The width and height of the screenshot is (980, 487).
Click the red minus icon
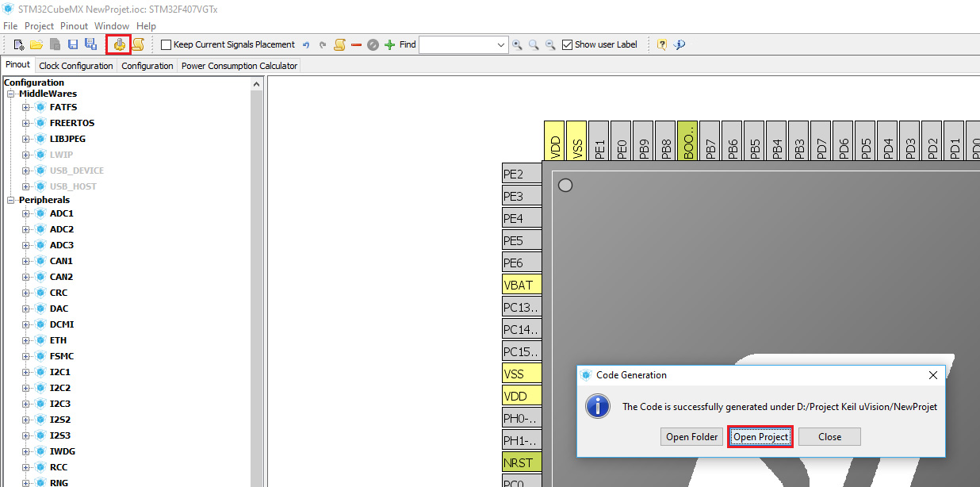356,44
